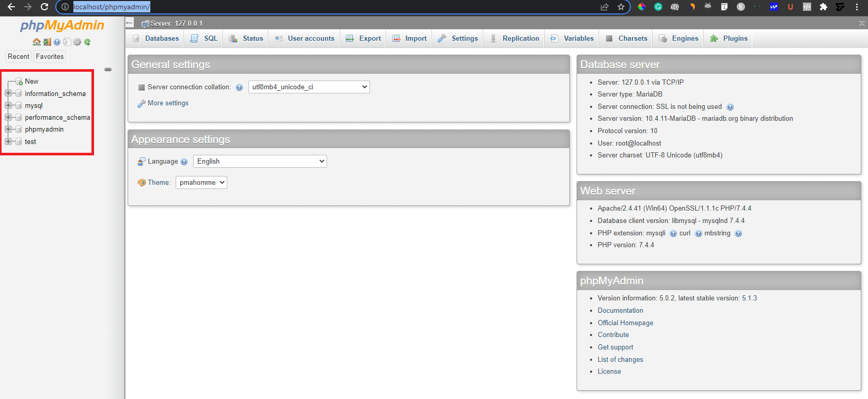Open navigation panel settings gear icon
The height and width of the screenshot is (399, 868).
pyautogui.click(x=77, y=42)
